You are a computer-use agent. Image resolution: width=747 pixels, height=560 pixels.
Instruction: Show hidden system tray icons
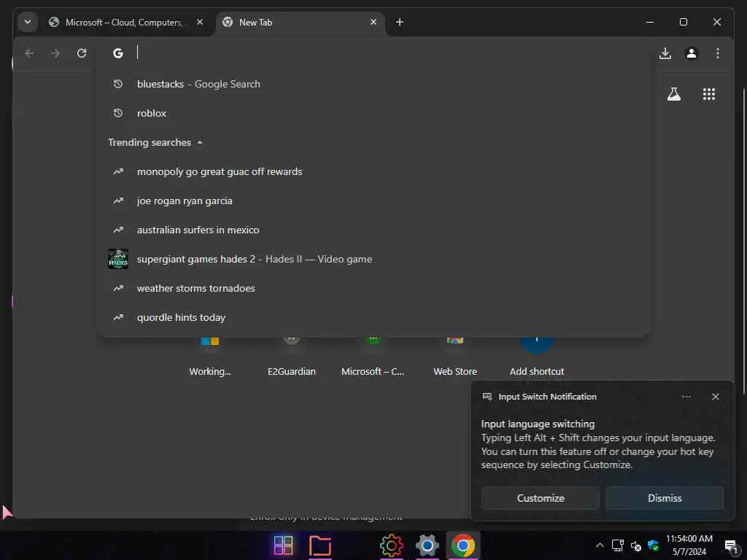pos(600,545)
